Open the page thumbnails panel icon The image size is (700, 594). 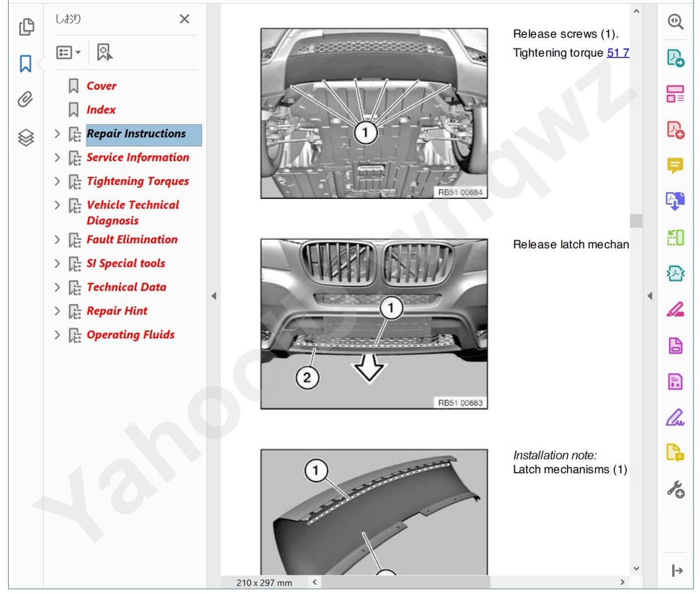pos(26,27)
